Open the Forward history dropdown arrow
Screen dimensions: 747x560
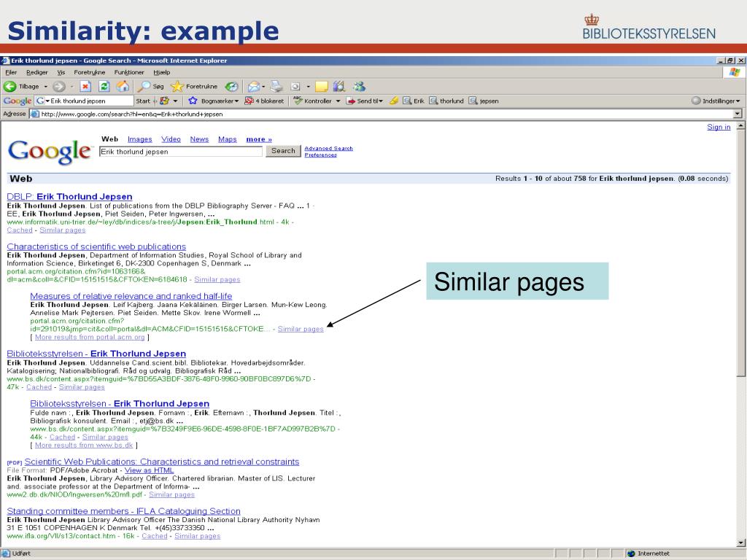(x=72, y=87)
